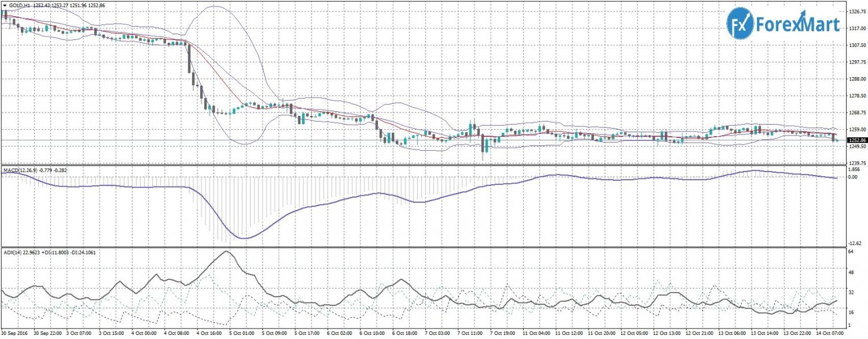Click the MACD line's lowest trough
The height and width of the screenshot is (339, 868).
(243, 238)
